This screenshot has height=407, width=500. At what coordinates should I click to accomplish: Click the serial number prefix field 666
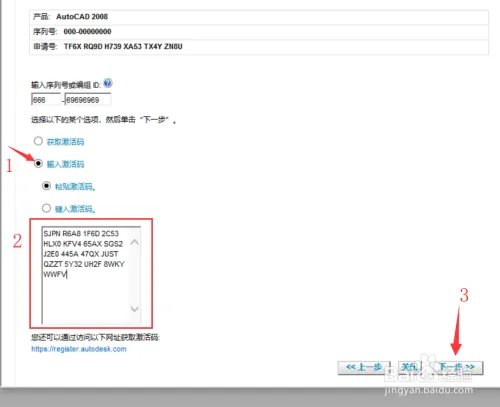pos(46,100)
